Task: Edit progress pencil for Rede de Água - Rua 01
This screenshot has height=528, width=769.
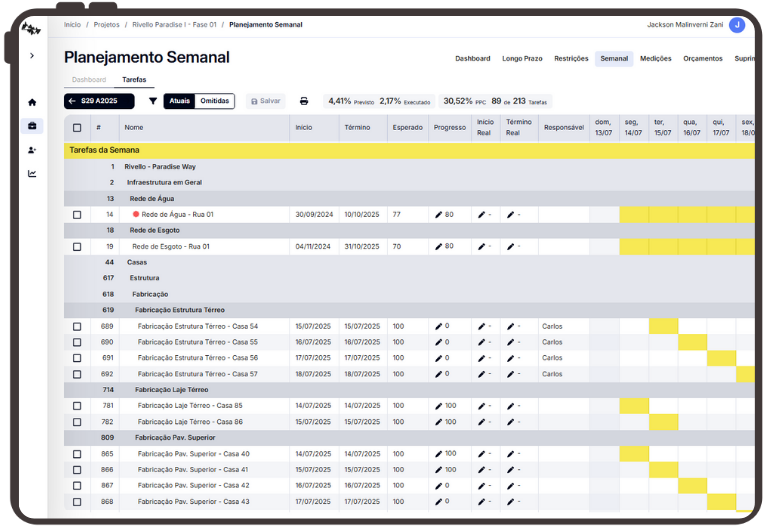Action: [438, 214]
